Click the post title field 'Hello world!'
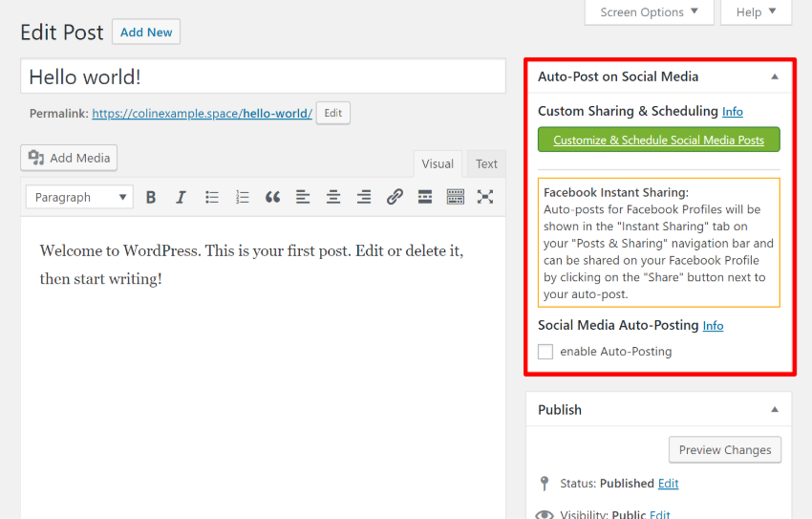Image resolution: width=812 pixels, height=519 pixels. (263, 76)
